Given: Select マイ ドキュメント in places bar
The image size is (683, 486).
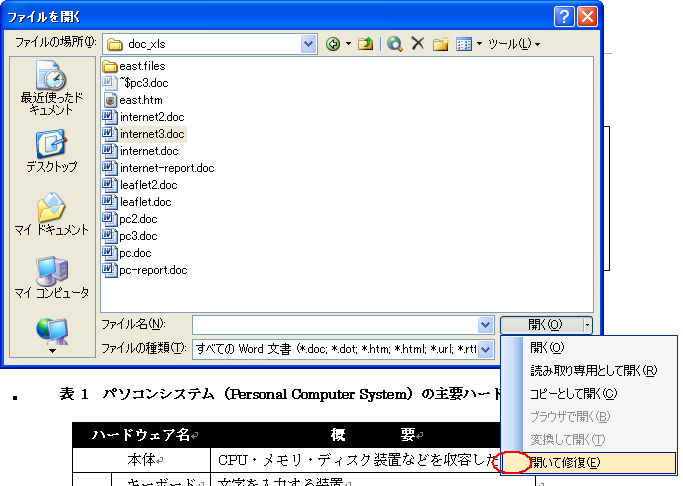Looking at the screenshot, I should click(x=51, y=214).
